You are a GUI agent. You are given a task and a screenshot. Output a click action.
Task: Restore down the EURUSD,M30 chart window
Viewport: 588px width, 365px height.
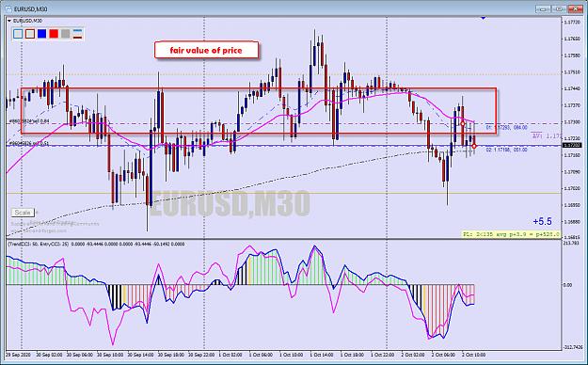point(559,9)
